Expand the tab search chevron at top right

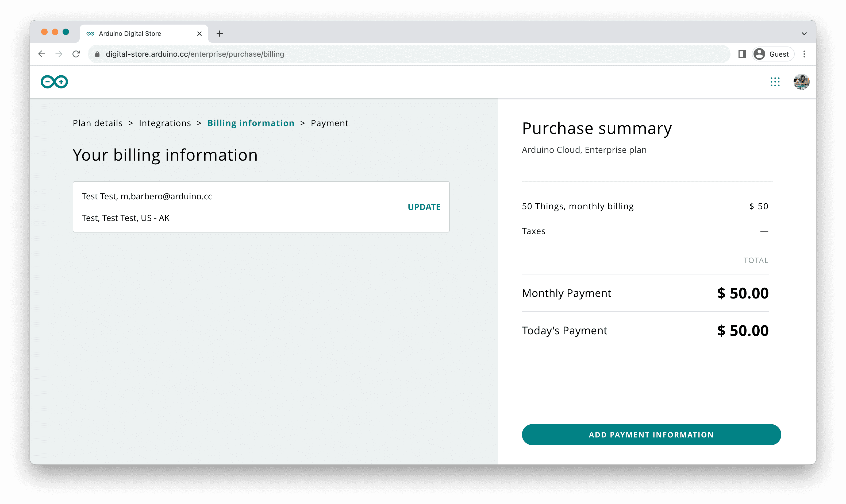[x=804, y=33]
